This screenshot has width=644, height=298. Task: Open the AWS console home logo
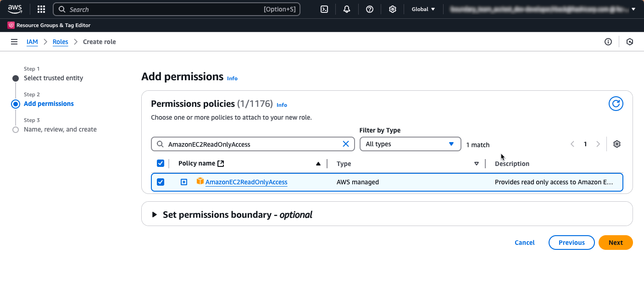click(15, 9)
